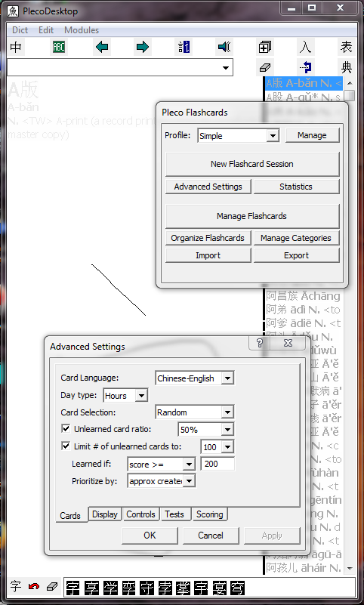
Task: Uncheck Limit # of unlearned cards checkbox
Action: [66, 446]
